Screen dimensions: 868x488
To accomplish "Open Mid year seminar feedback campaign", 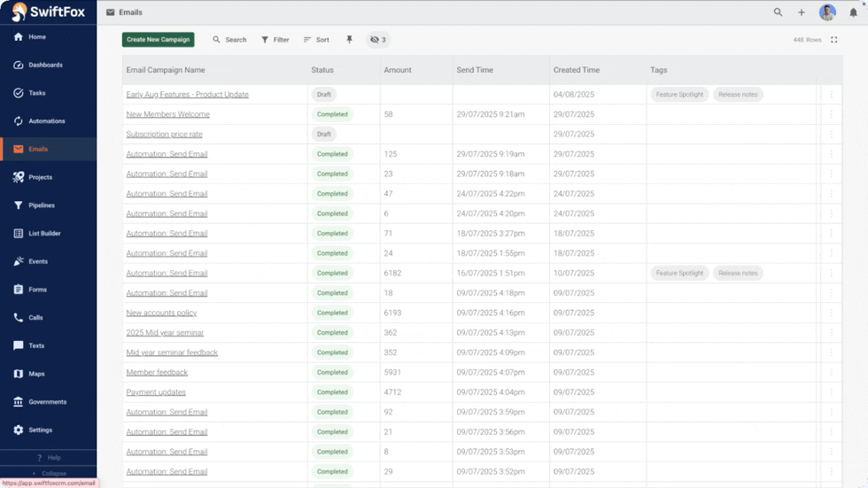I will pos(172,352).
